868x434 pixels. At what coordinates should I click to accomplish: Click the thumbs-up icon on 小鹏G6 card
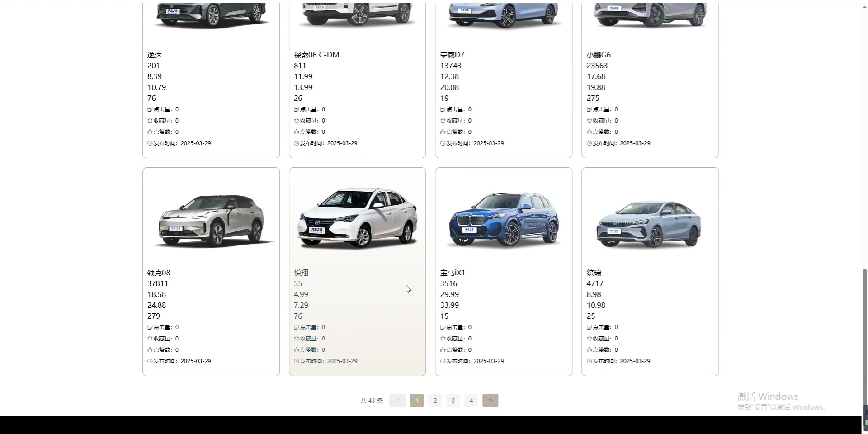(590, 132)
